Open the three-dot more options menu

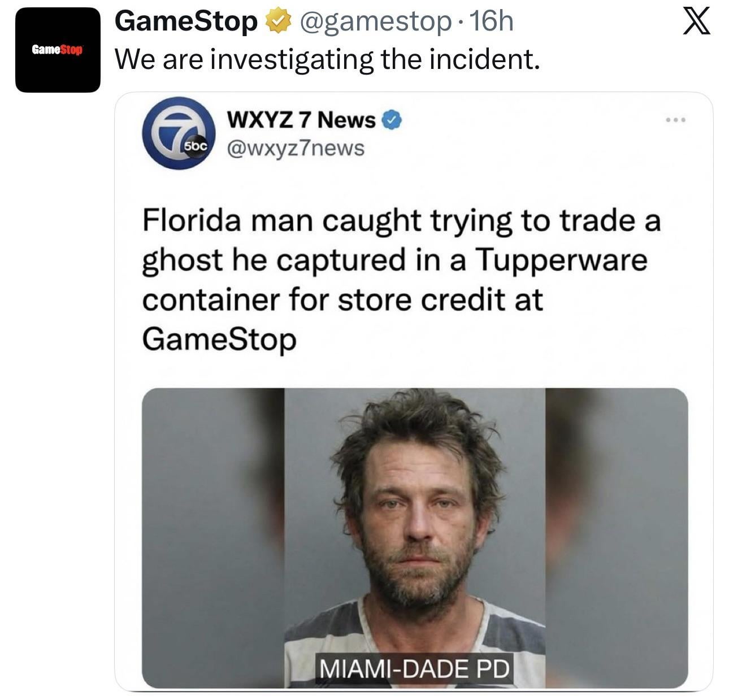tap(675, 120)
